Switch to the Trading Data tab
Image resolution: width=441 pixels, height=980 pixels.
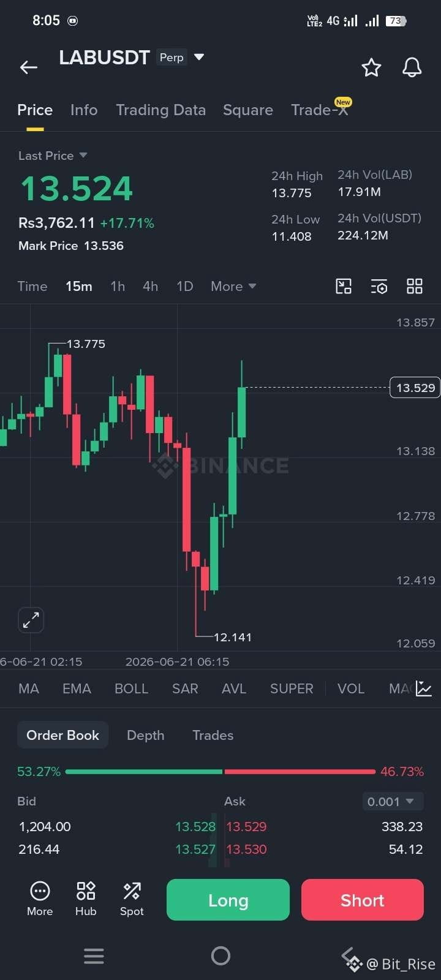[x=160, y=110]
